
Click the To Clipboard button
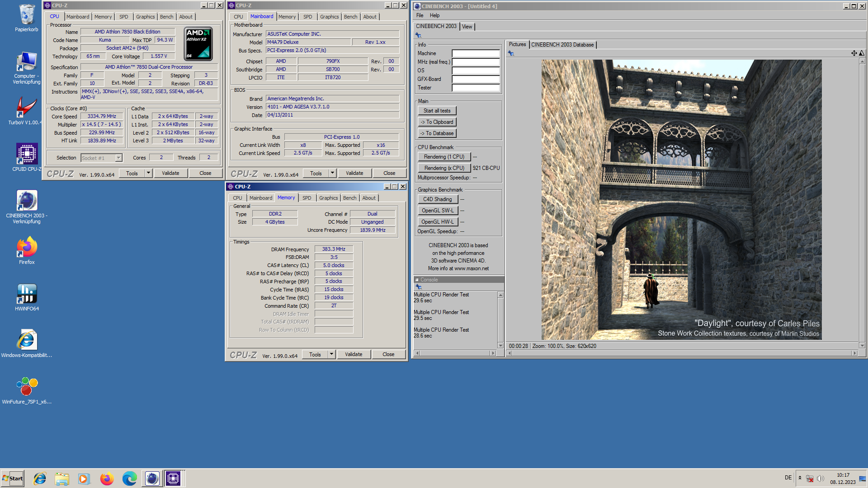(437, 122)
